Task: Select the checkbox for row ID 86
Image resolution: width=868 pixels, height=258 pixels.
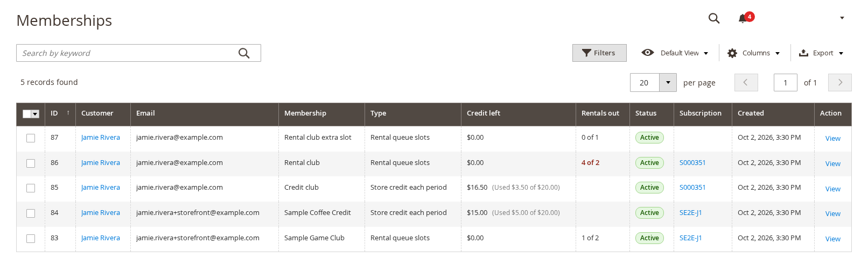Action: pyautogui.click(x=31, y=163)
